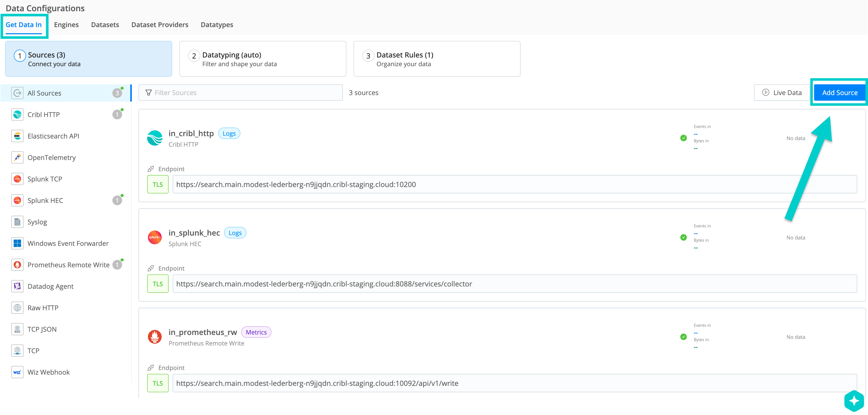Click the Live Data button

click(x=782, y=92)
